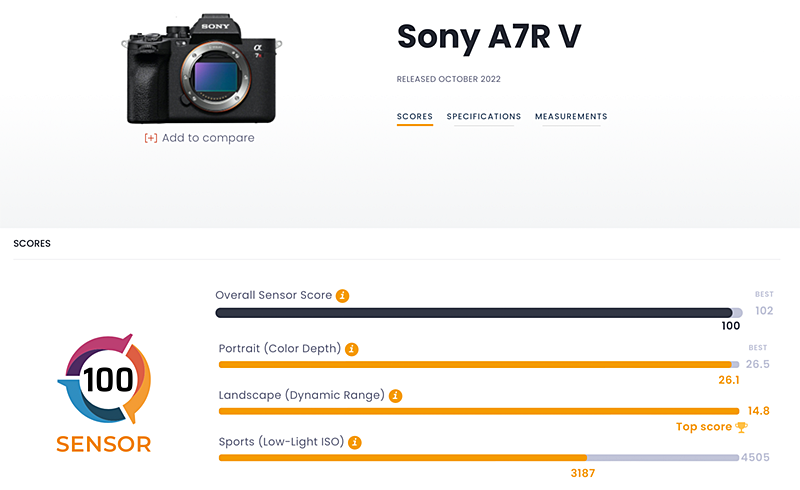This screenshot has width=800, height=490.
Task: Click the 3187 low-light ISO value
Action: (x=582, y=473)
